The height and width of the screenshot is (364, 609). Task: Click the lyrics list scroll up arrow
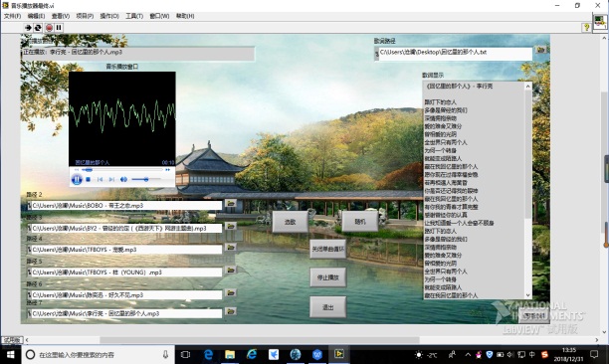pos(527,87)
